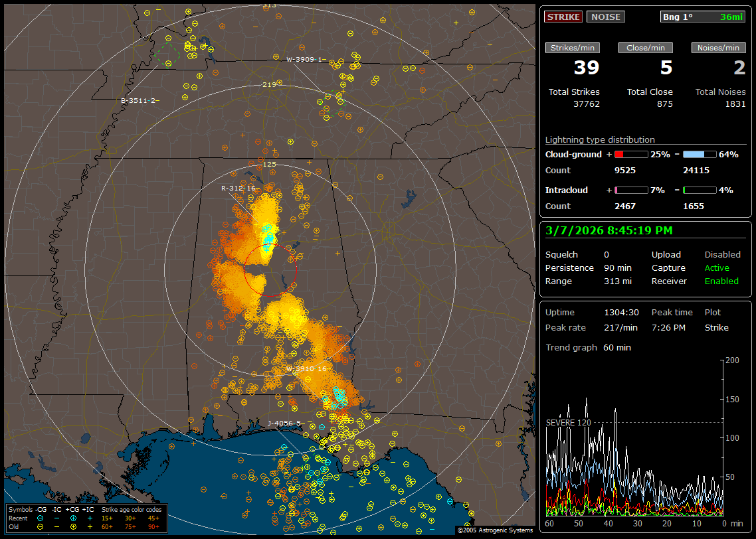Click the recent +CG cyan legend symbol
This screenshot has height=539, width=756.
coord(73,518)
